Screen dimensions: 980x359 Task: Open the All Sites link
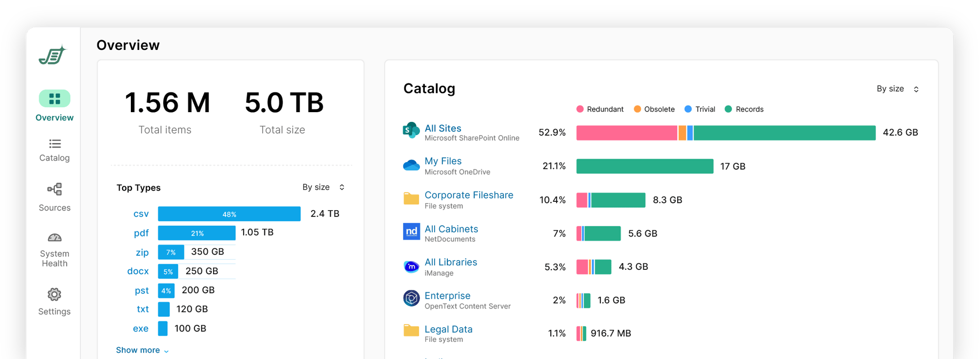[443, 128]
